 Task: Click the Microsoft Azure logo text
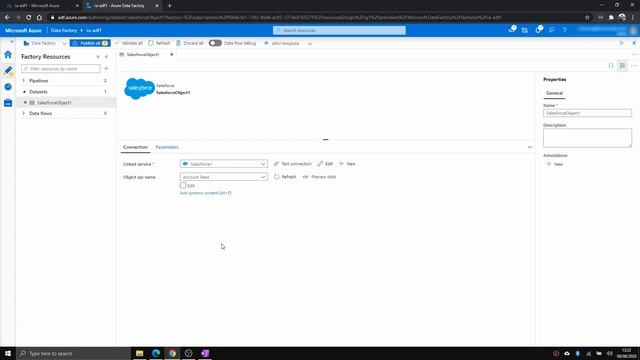[x=24, y=31]
